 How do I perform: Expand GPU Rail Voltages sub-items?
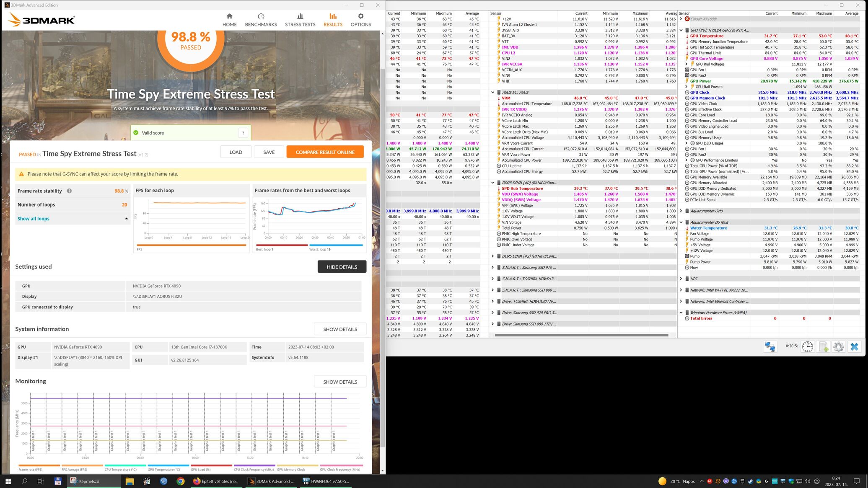[687, 64]
